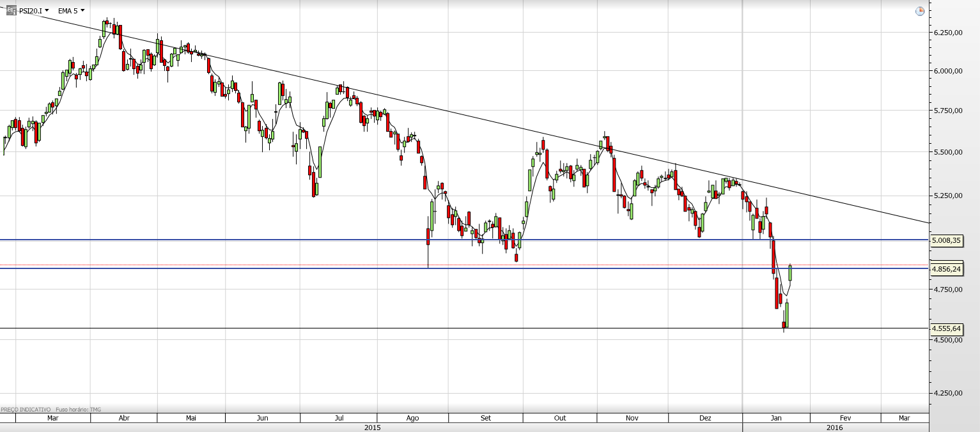Click the Dez month label

click(x=705, y=418)
